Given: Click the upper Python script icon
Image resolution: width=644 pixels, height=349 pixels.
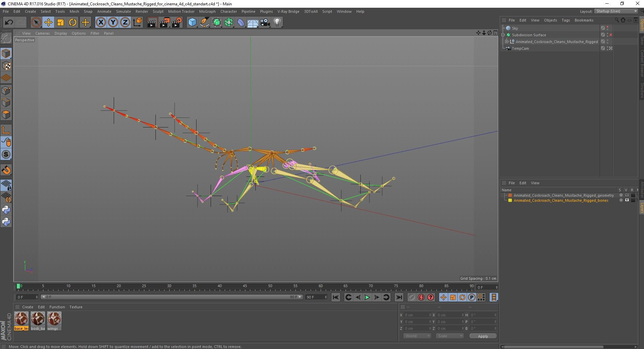Looking at the screenshot, I should (6, 210).
